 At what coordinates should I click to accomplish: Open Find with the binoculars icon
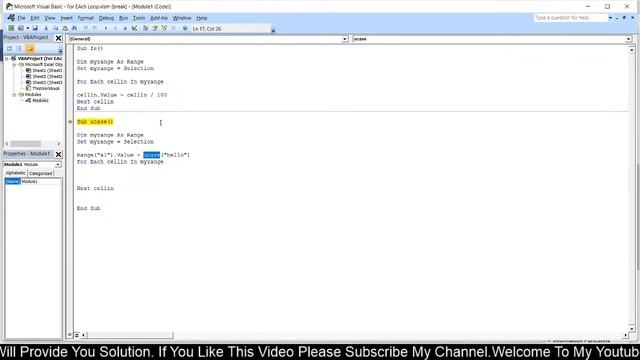(x=74, y=28)
